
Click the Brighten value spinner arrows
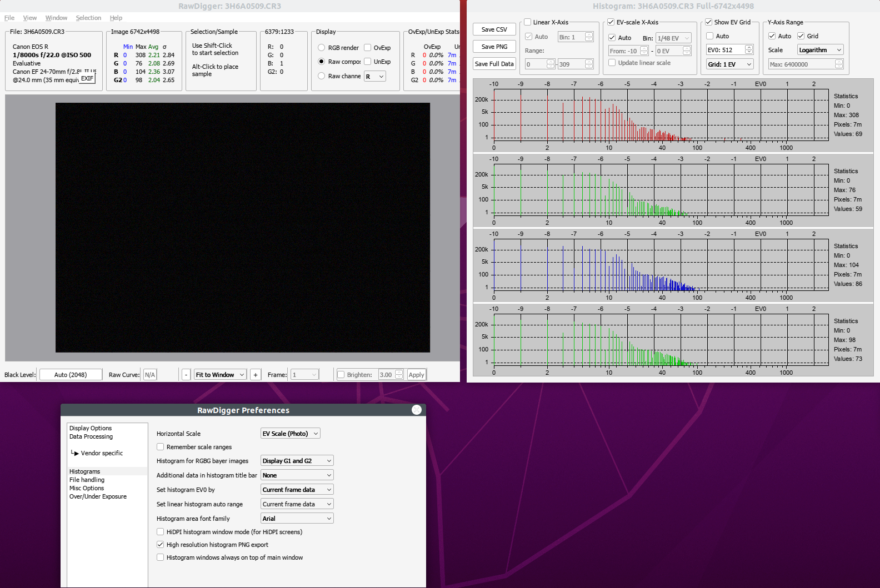(x=399, y=375)
